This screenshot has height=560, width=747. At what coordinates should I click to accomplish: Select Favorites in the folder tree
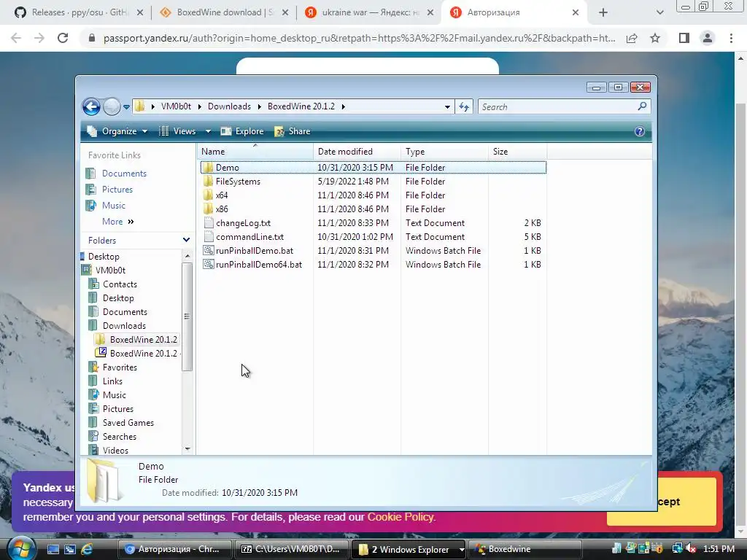(x=120, y=367)
